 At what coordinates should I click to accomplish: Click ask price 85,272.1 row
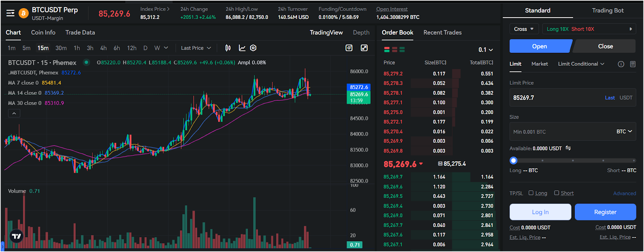point(438,122)
